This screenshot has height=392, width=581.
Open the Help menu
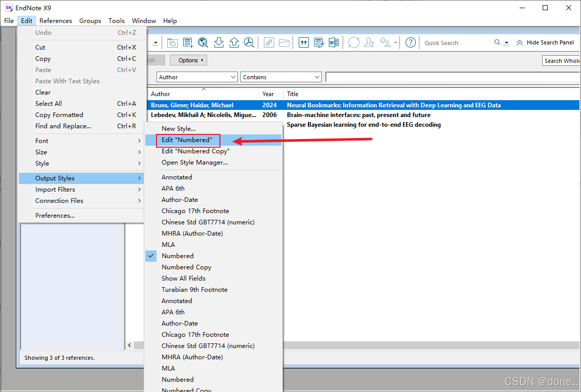170,21
